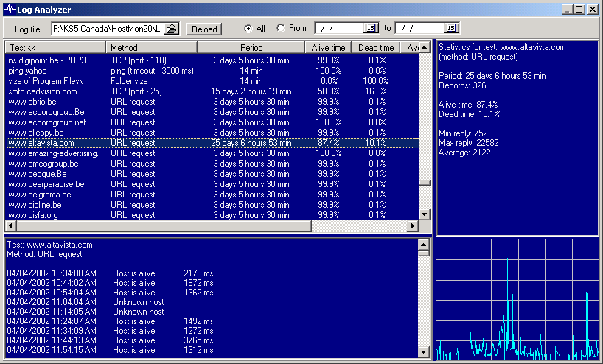Click the Records: 326 statistic
The image size is (603, 364).
pos(462,85)
